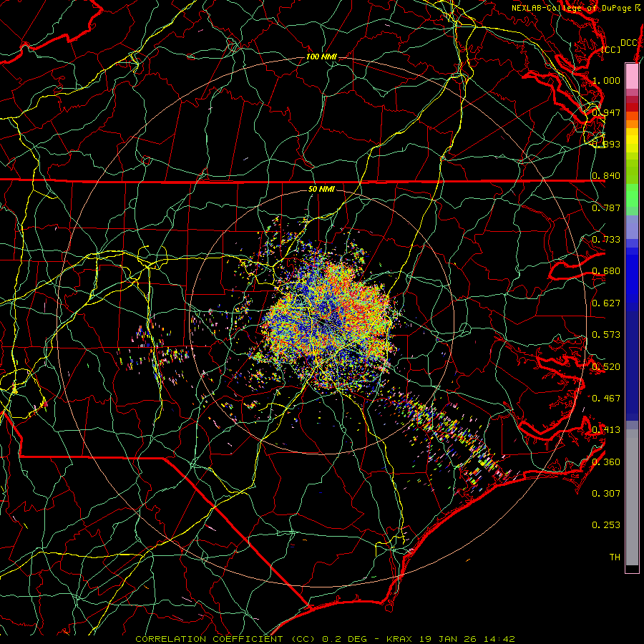Click the Correlation Coefficient caption at the bottom

click(326, 639)
